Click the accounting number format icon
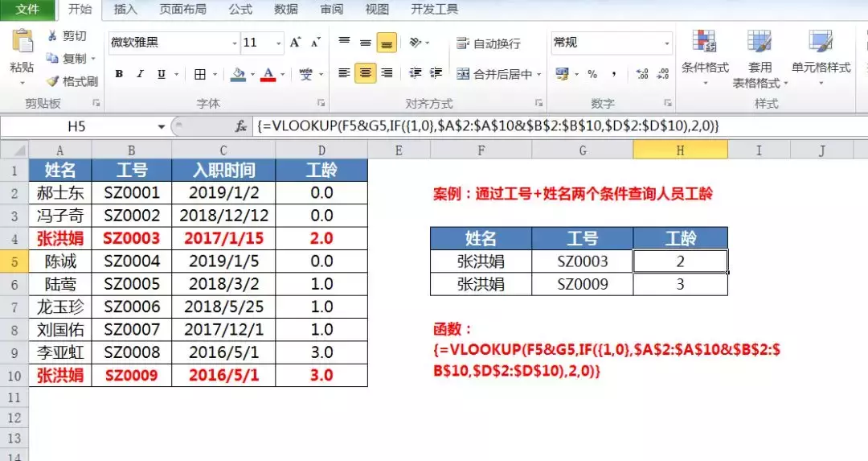This screenshot has height=461, width=868. pos(562,74)
